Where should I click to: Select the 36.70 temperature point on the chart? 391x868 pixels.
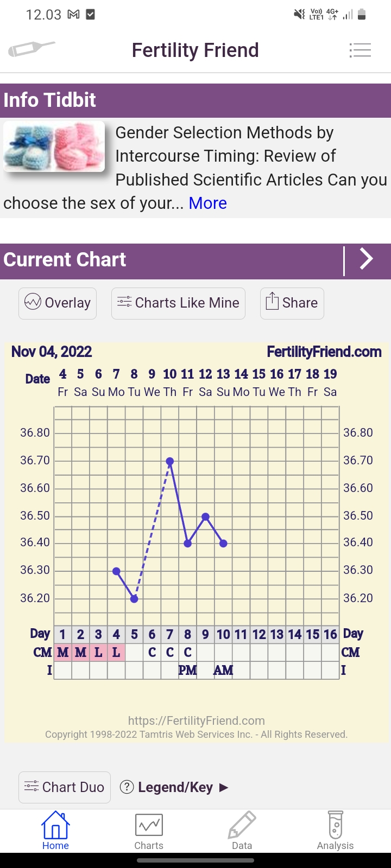(x=170, y=462)
